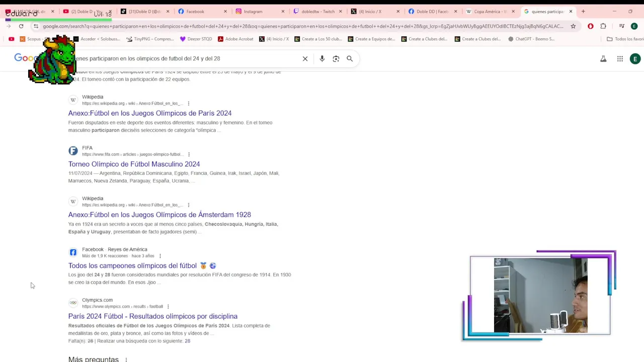Click the URL address bar
This screenshot has height=362, width=644.
coord(302,26)
